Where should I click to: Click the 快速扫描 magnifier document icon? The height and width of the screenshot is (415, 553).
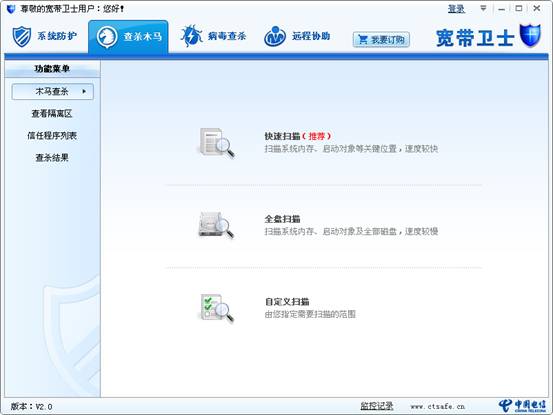[217, 143]
